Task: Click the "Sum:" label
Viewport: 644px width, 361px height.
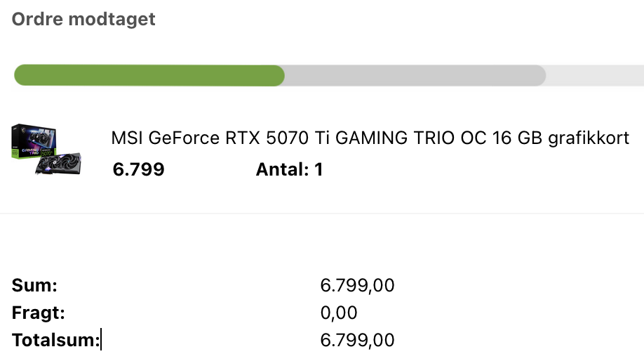Action: [34, 285]
